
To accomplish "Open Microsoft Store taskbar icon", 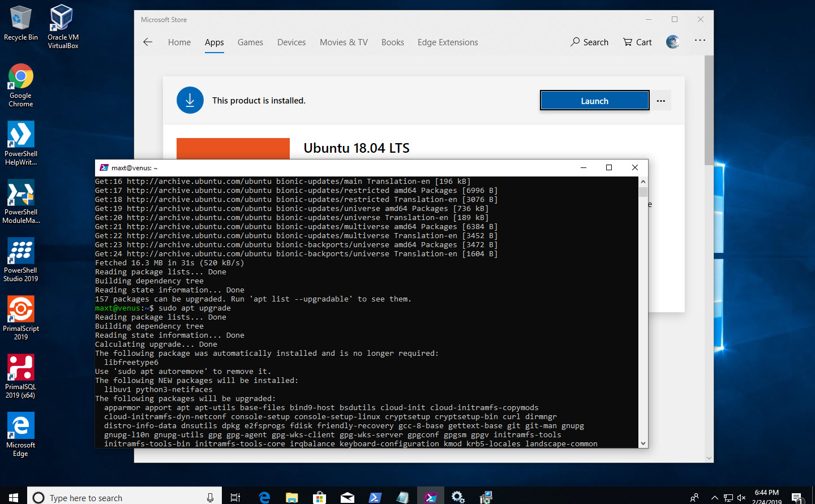I will pos(319,497).
